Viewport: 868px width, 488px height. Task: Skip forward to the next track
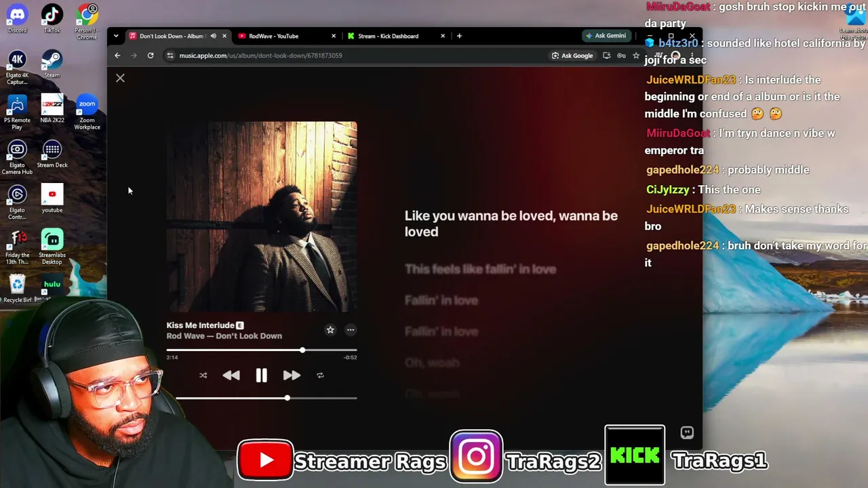point(292,375)
